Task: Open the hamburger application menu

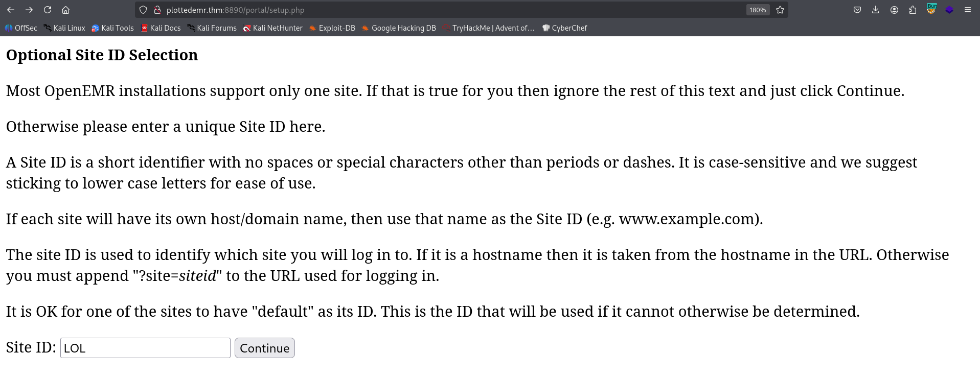Action: pos(968,10)
